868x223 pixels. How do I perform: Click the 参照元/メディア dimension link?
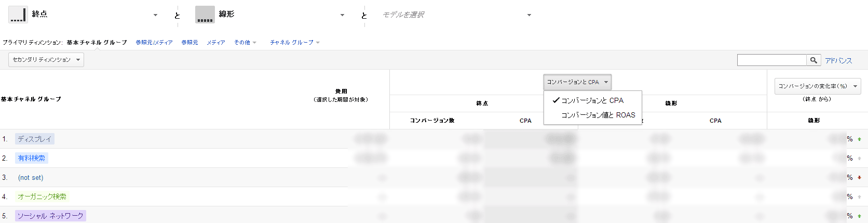[x=154, y=43]
